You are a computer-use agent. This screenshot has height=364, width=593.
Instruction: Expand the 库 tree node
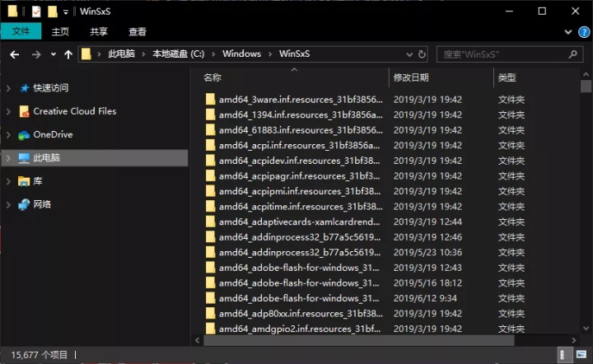(x=8, y=181)
